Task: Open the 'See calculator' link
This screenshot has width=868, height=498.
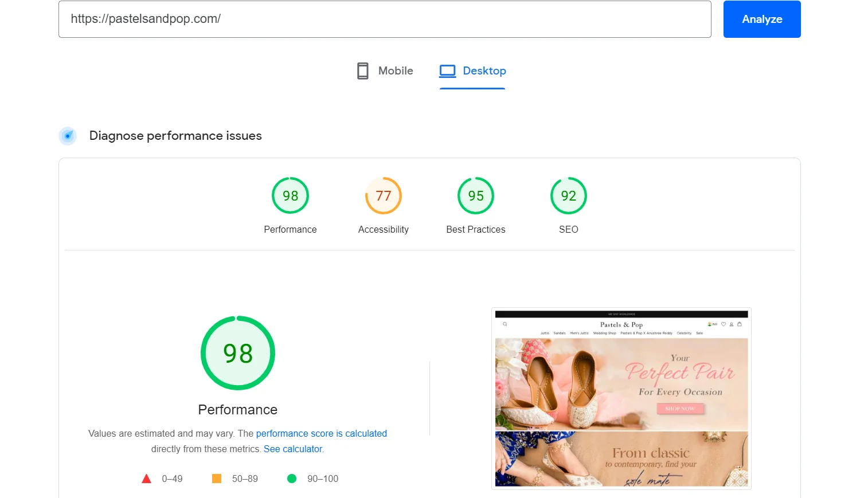Action: coord(293,449)
